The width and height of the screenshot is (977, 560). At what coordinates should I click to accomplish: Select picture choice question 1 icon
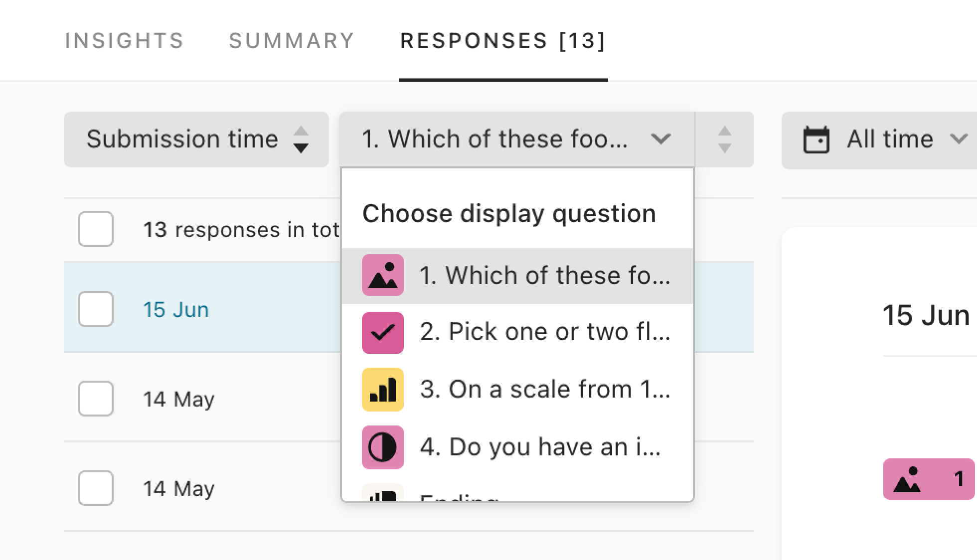[x=382, y=275]
